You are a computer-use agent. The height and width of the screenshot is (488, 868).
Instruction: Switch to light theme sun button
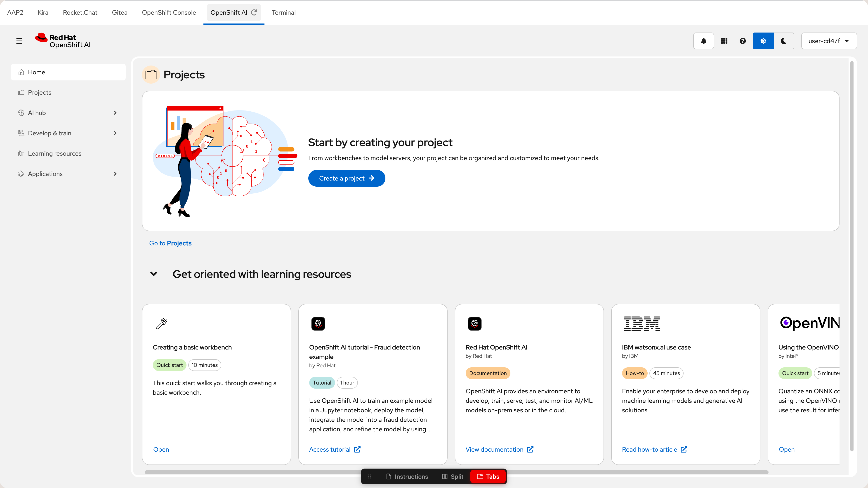763,41
